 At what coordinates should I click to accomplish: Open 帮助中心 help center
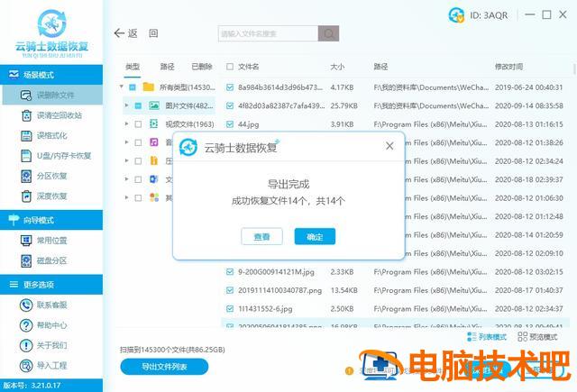coord(43,325)
